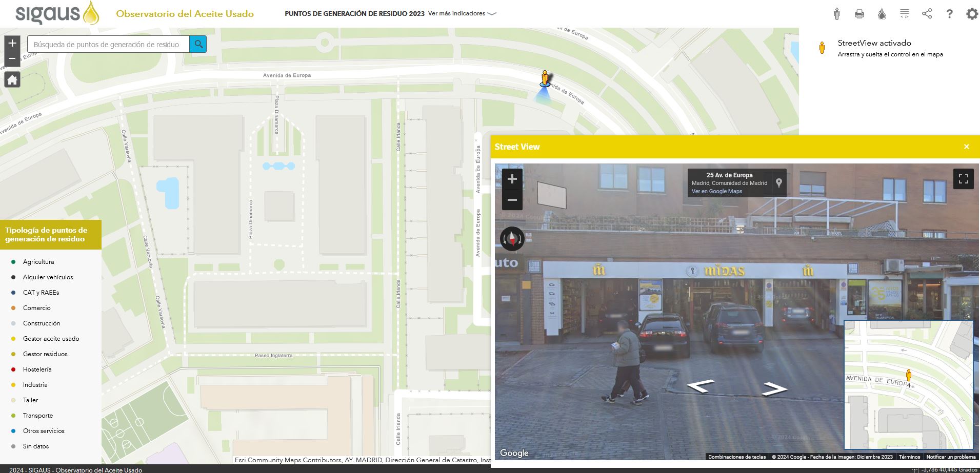This screenshot has width=980, height=473.
Task: Click 'Notificar un problema' link
Action: [x=950, y=457]
